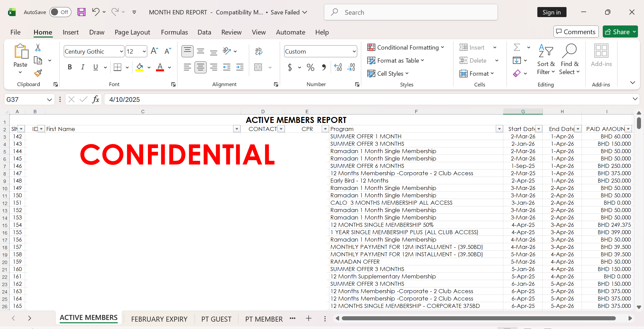Click Increase Indent icon

point(240,67)
